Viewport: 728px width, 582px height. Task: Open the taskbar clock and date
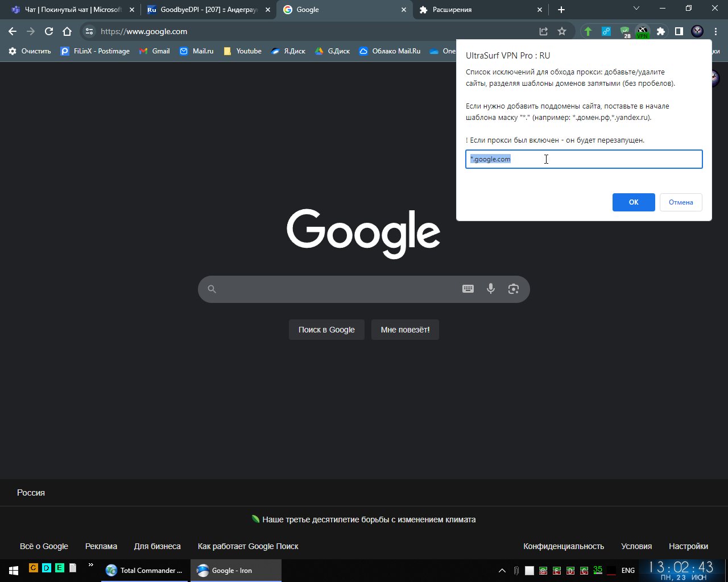[682, 570]
